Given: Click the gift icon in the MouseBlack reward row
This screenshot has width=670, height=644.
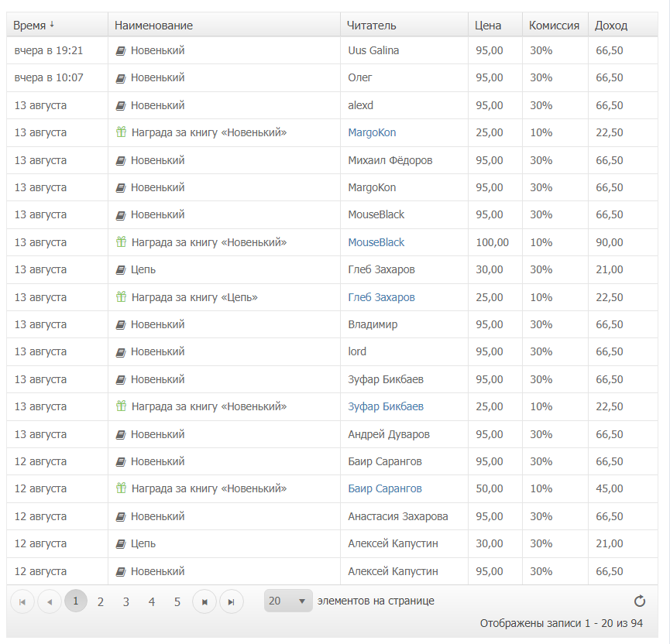Looking at the screenshot, I should pos(121,242).
